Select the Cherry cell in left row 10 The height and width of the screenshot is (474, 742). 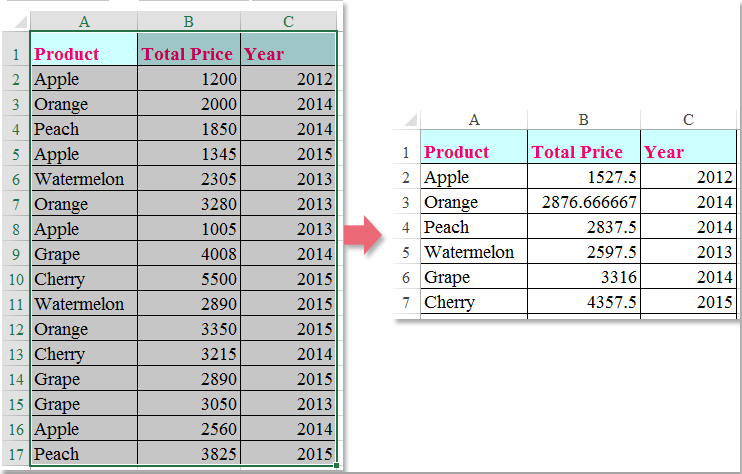(x=84, y=279)
